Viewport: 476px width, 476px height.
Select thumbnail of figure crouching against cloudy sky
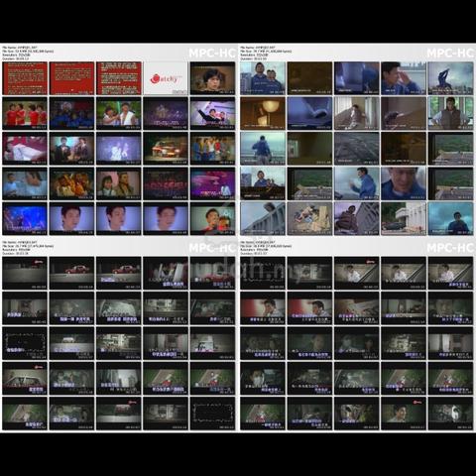450,78
